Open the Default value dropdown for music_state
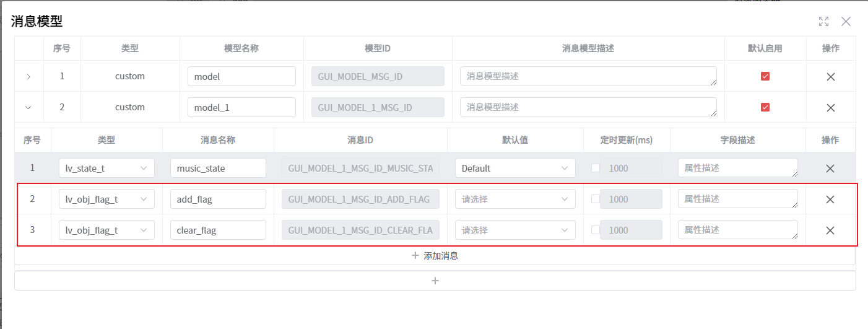The image size is (868, 329). coord(515,168)
